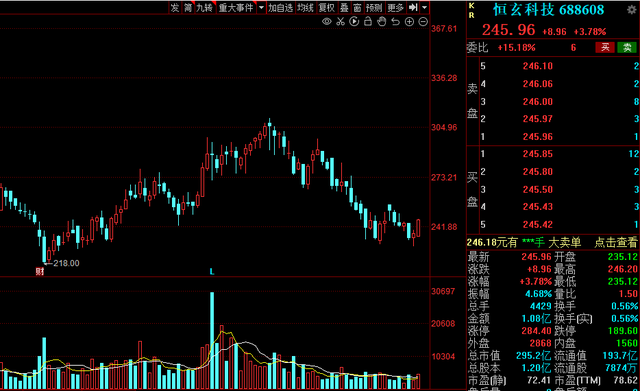Zoom out with the minus circle icon
640x391 pixels.
pos(423,22)
